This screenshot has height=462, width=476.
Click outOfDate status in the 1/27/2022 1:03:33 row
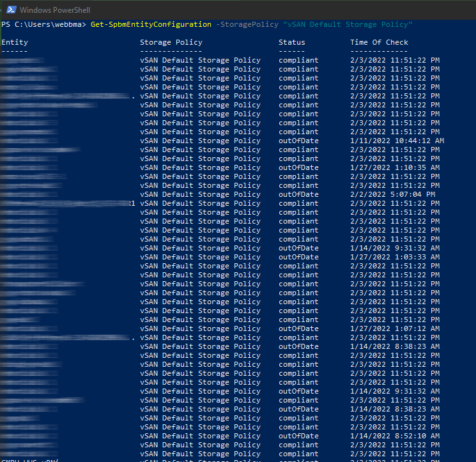[299, 257]
